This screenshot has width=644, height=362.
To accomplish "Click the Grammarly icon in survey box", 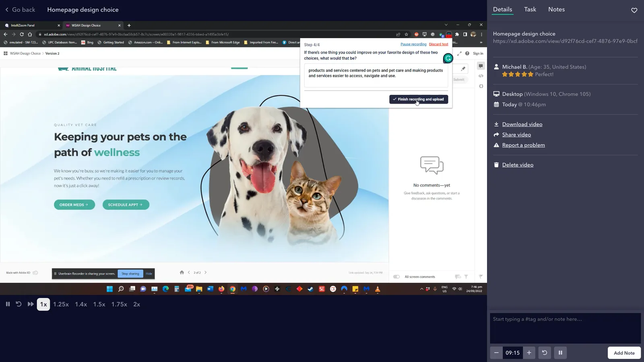I will coord(448,58).
